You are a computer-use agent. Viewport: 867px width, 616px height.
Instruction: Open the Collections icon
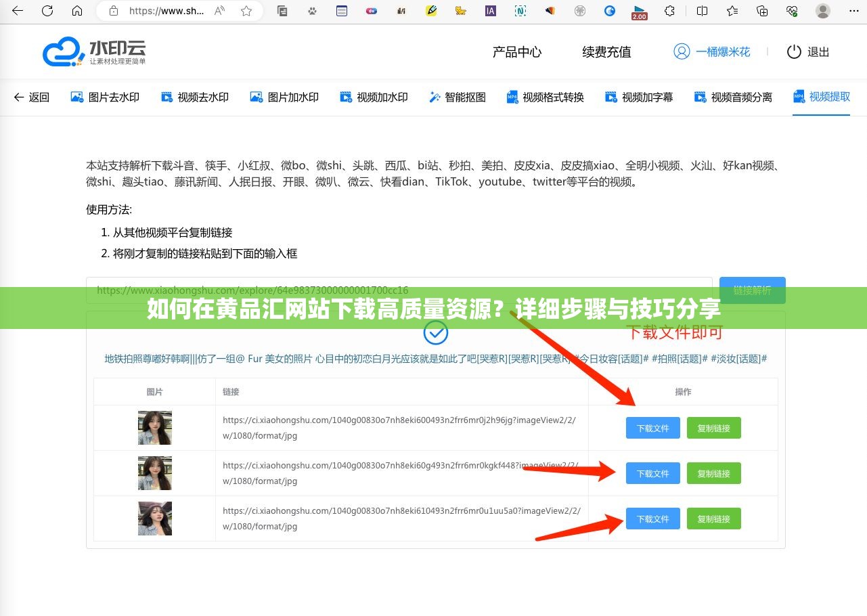click(x=762, y=11)
